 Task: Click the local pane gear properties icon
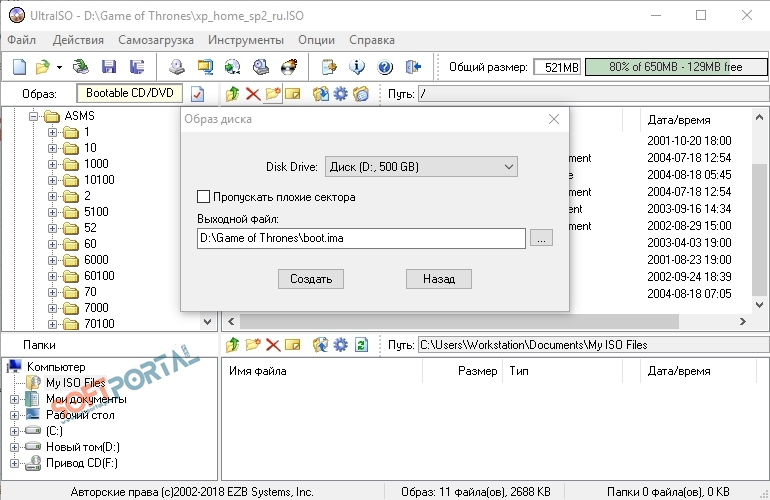[340, 345]
